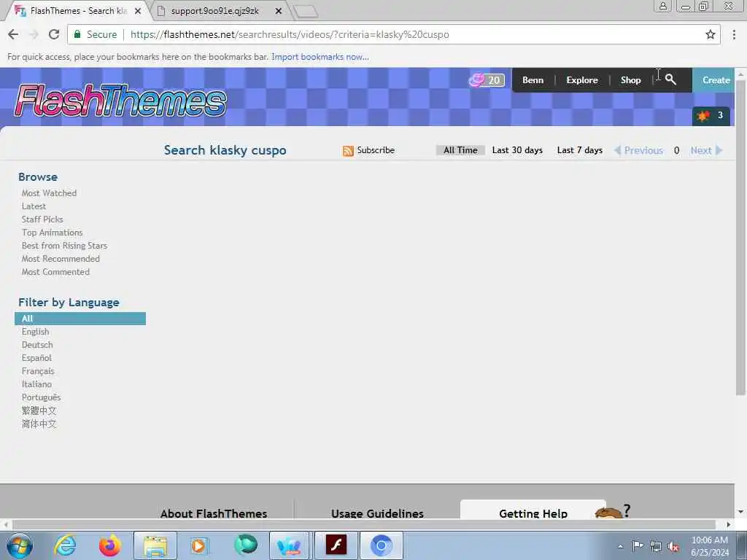Open the media player taskbar icon
747x560 pixels.
(x=200, y=545)
